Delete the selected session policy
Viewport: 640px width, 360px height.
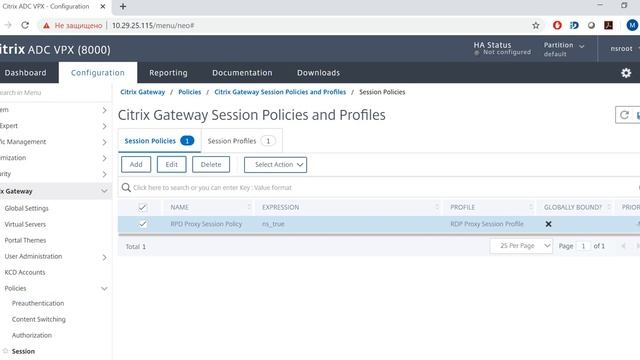tap(211, 164)
